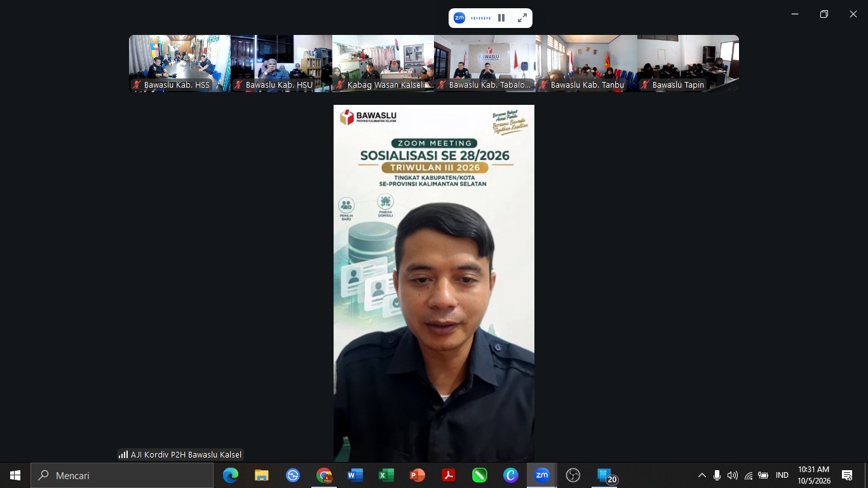Open the Canva app in taskbar
868x488 pixels.
(x=511, y=475)
